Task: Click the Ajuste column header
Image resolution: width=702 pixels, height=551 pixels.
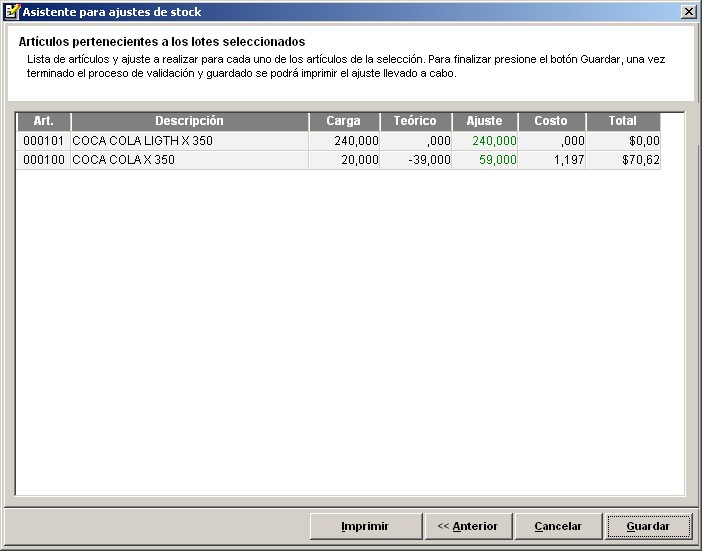Action: (x=485, y=121)
